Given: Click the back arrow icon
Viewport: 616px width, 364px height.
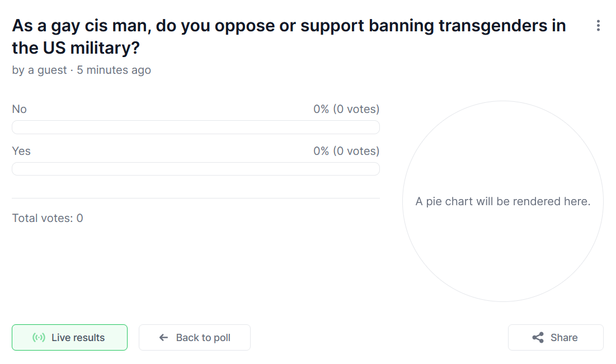Looking at the screenshot, I should pyautogui.click(x=164, y=338).
